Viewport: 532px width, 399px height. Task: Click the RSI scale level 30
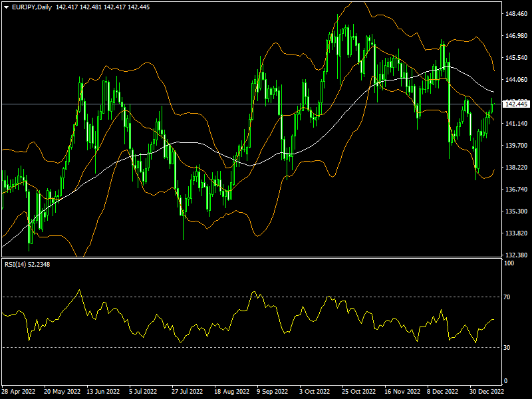coord(507,348)
